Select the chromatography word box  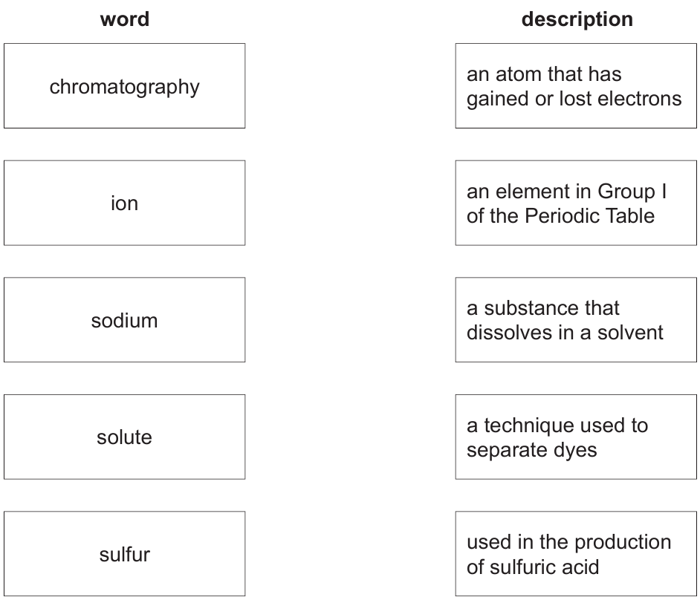click(x=125, y=85)
